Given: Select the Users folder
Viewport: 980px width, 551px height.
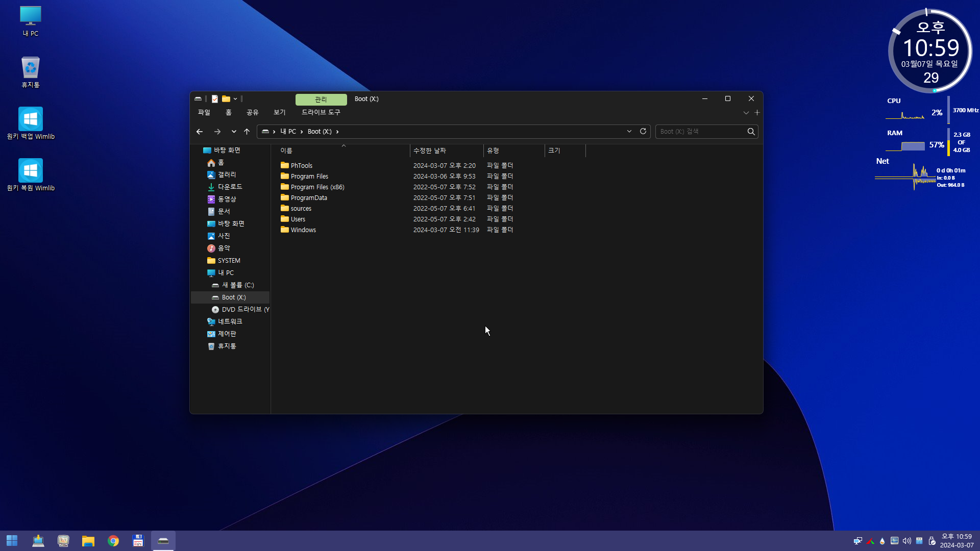Looking at the screenshot, I should click(293, 219).
